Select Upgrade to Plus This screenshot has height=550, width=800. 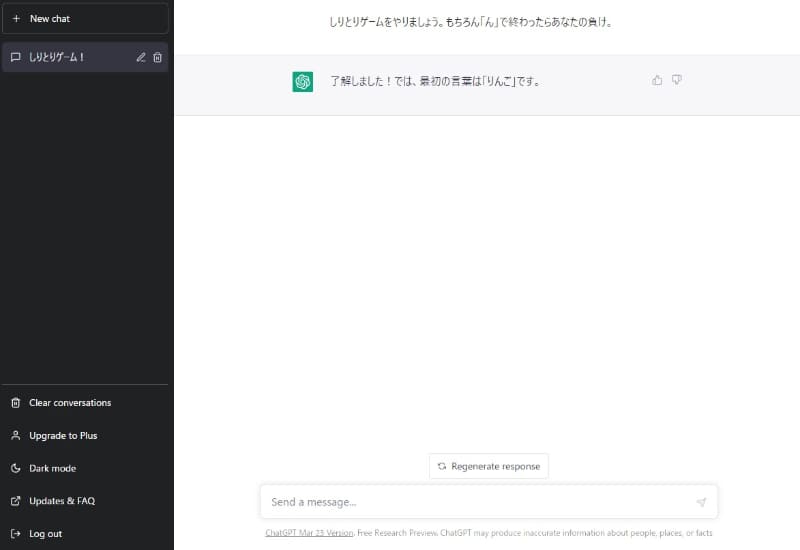pos(85,436)
